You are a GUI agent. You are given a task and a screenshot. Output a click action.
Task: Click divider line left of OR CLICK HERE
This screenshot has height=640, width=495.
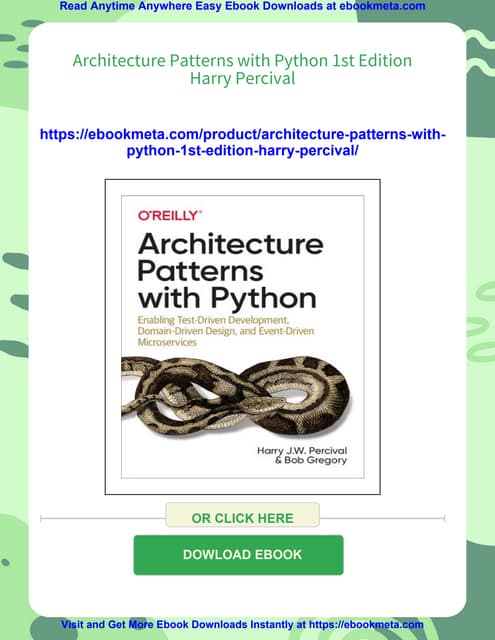click(103, 518)
